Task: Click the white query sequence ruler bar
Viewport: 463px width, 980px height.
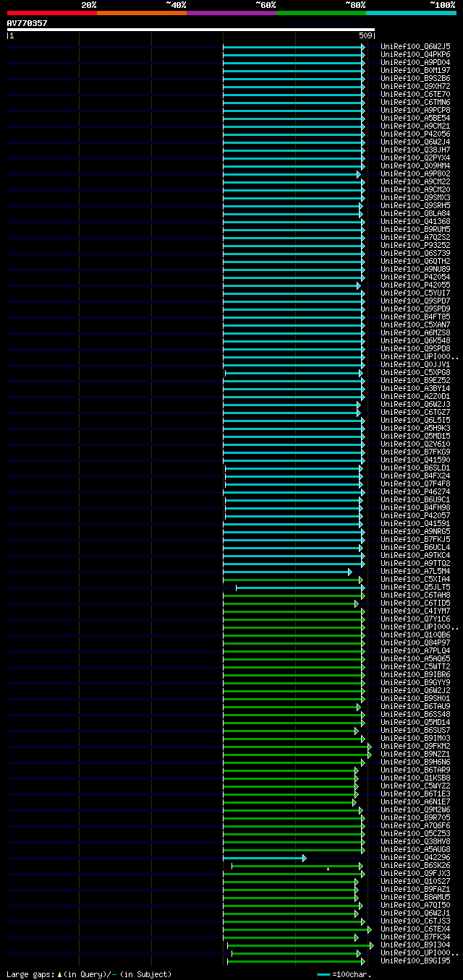Action: (x=191, y=30)
